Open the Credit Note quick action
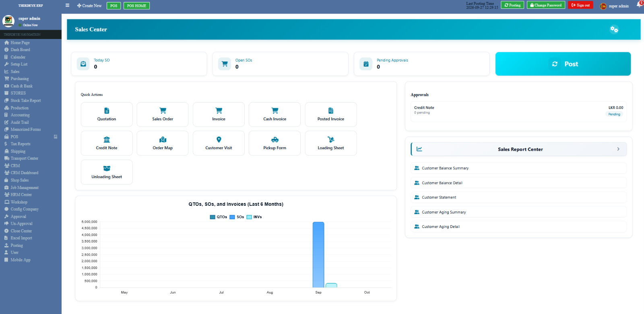Viewport: 644px width, 314px height. 107,144
